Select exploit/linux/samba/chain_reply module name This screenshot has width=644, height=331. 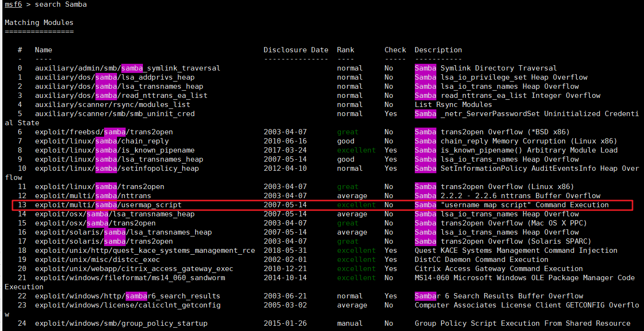coord(102,141)
